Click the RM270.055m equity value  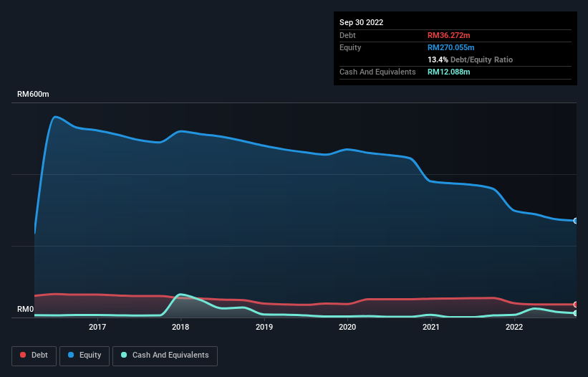pos(450,47)
